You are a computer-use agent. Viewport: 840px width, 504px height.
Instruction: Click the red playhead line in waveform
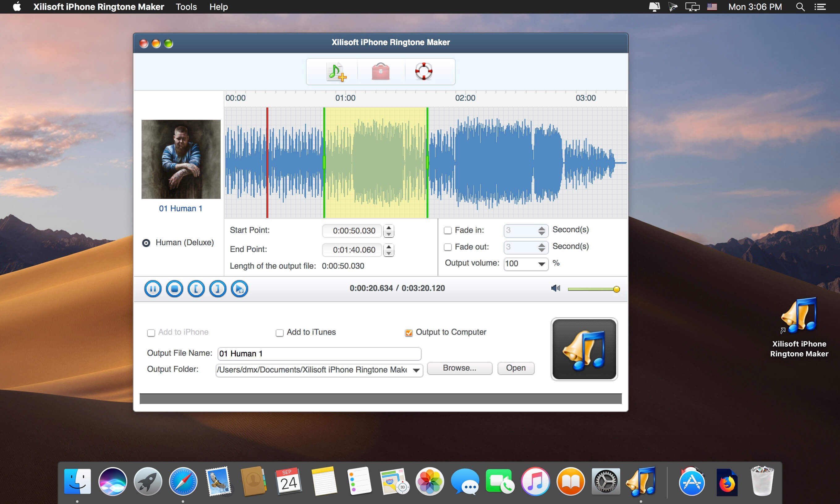267,163
